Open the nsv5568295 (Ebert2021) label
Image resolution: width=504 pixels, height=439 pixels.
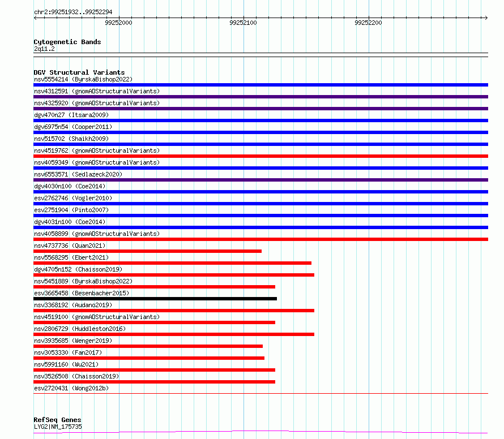click(x=71, y=257)
